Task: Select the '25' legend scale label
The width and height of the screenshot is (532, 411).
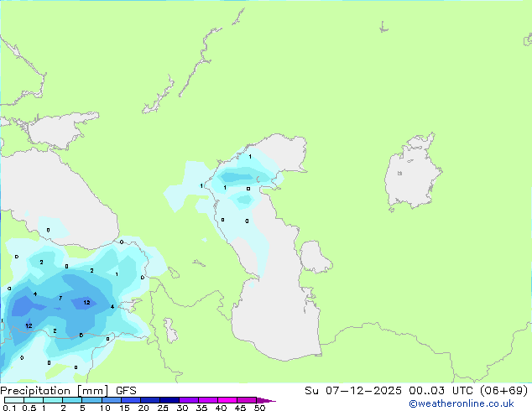Action: tap(163, 408)
